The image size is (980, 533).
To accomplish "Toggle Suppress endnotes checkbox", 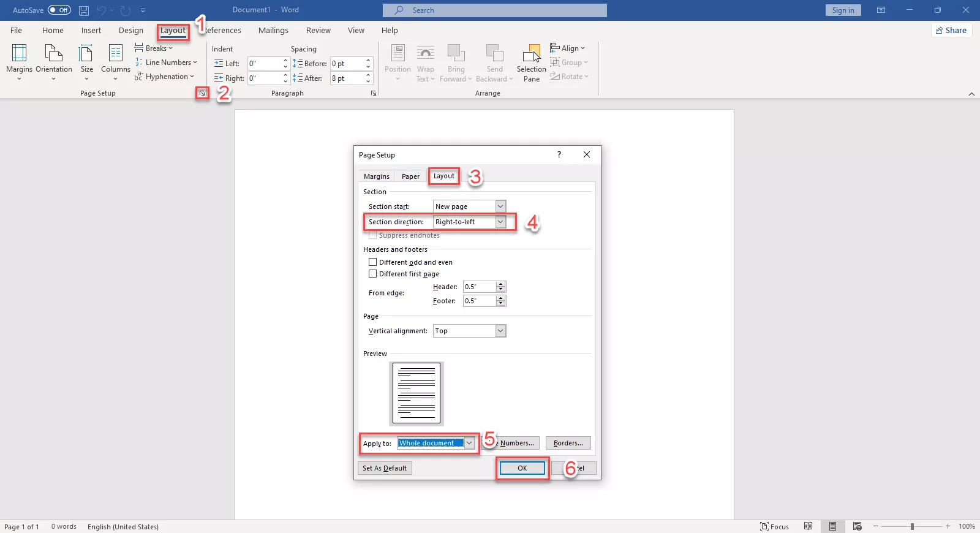I will tap(373, 235).
